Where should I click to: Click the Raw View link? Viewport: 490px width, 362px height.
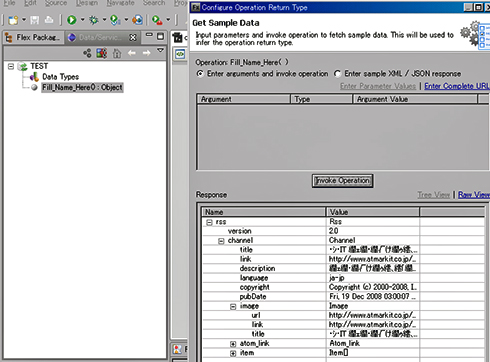pyautogui.click(x=474, y=195)
